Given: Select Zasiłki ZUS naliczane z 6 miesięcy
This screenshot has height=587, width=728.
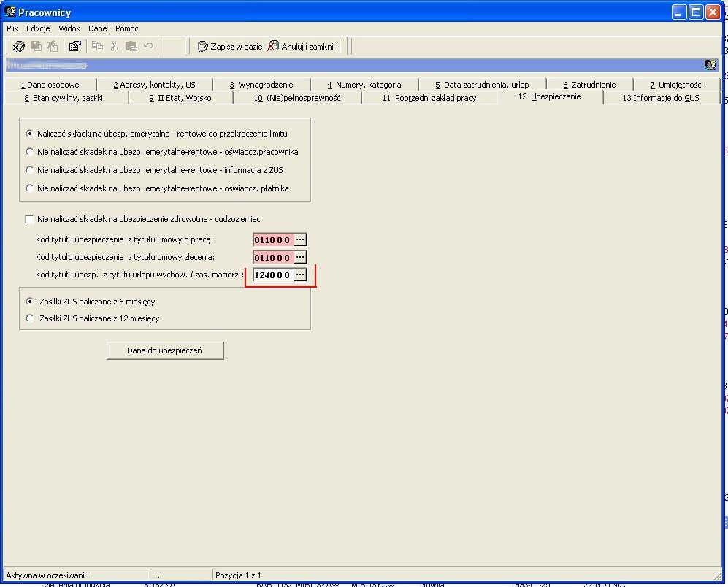Looking at the screenshot, I should point(91,302).
